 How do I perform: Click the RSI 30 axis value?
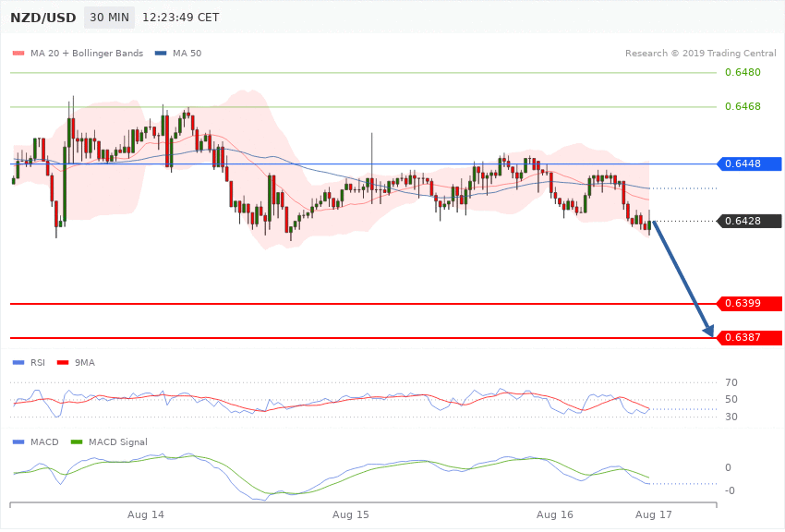point(731,417)
